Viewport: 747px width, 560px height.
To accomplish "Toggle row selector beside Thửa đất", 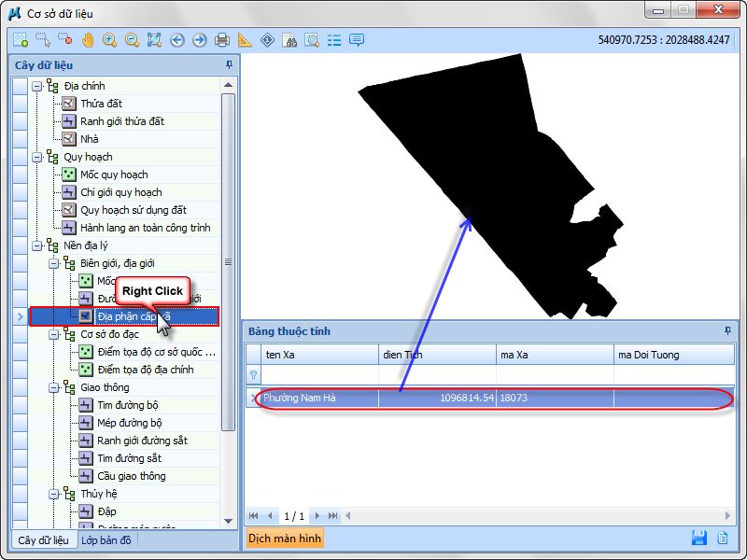I will [20, 104].
